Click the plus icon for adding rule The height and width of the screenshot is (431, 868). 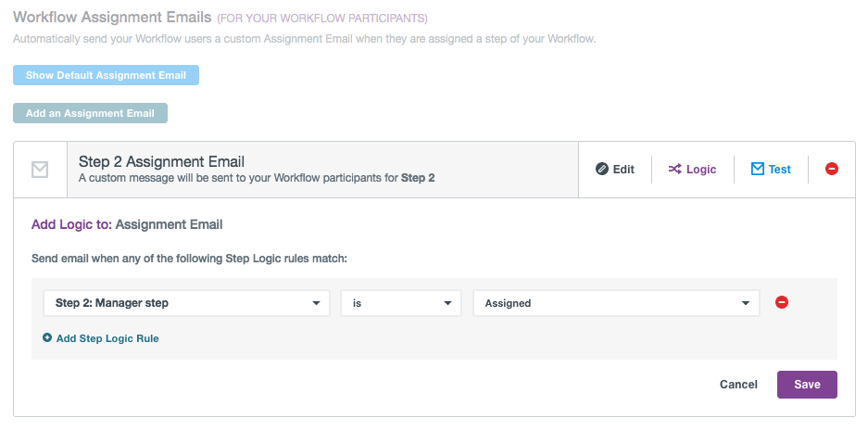(47, 338)
